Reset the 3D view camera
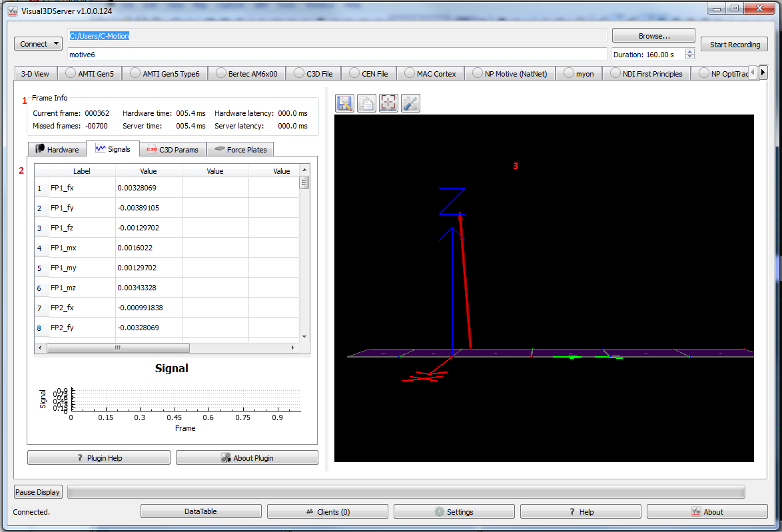This screenshot has width=782, height=532. pyautogui.click(x=388, y=103)
